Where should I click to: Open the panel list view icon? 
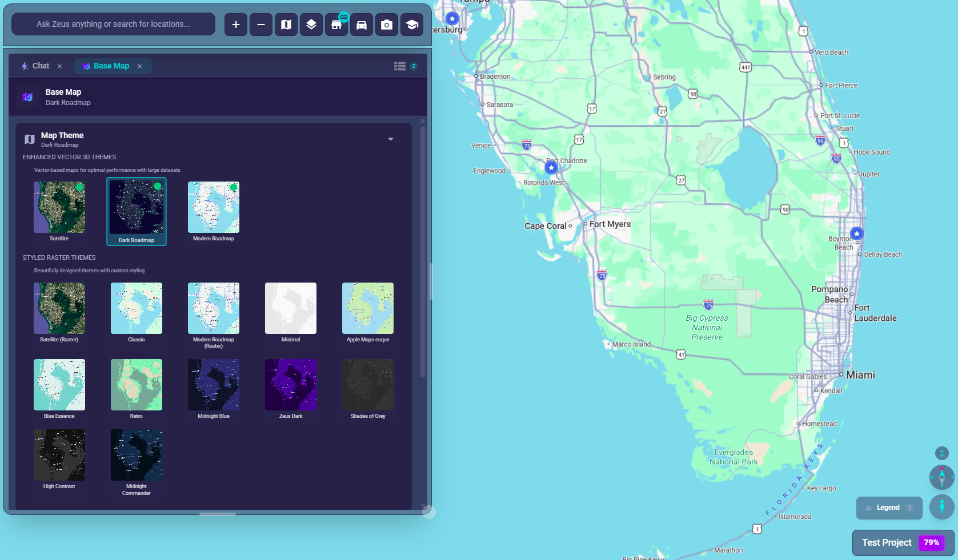pos(400,66)
